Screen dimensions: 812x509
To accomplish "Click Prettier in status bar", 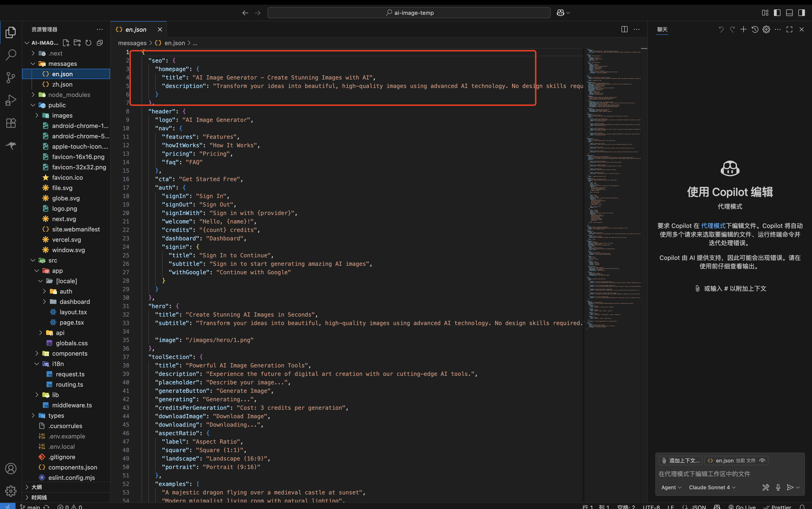I will (x=777, y=507).
